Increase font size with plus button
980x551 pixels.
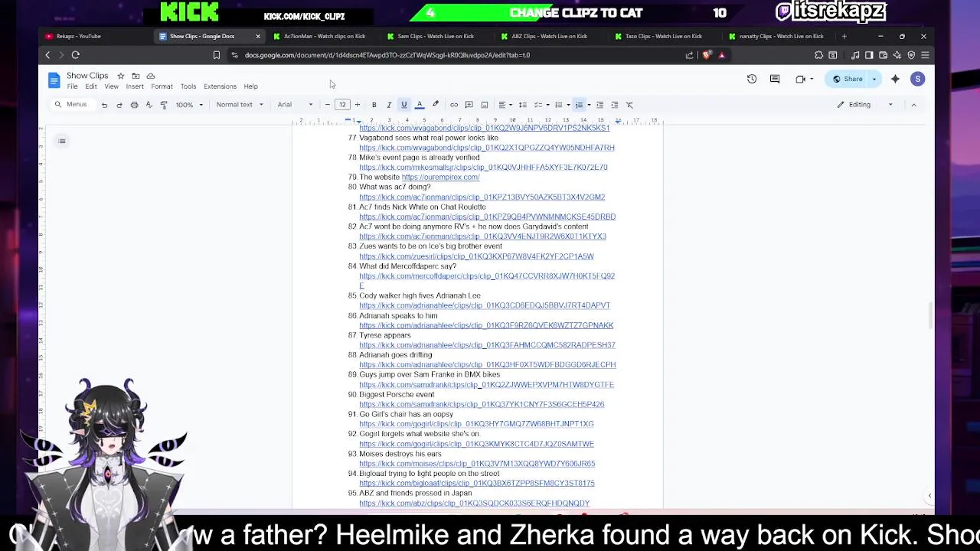[x=357, y=105]
